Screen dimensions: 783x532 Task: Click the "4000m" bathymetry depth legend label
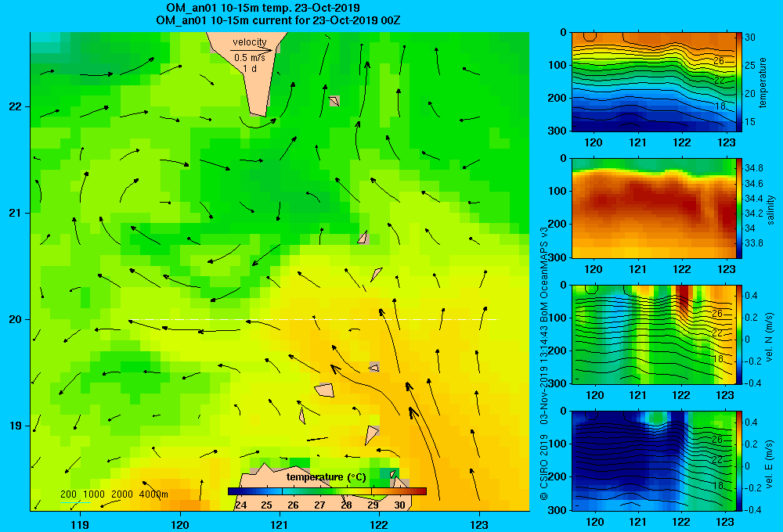pyautogui.click(x=153, y=494)
